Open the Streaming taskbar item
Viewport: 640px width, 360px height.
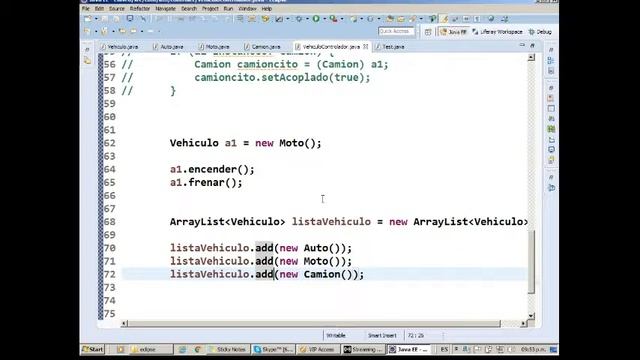(363, 349)
